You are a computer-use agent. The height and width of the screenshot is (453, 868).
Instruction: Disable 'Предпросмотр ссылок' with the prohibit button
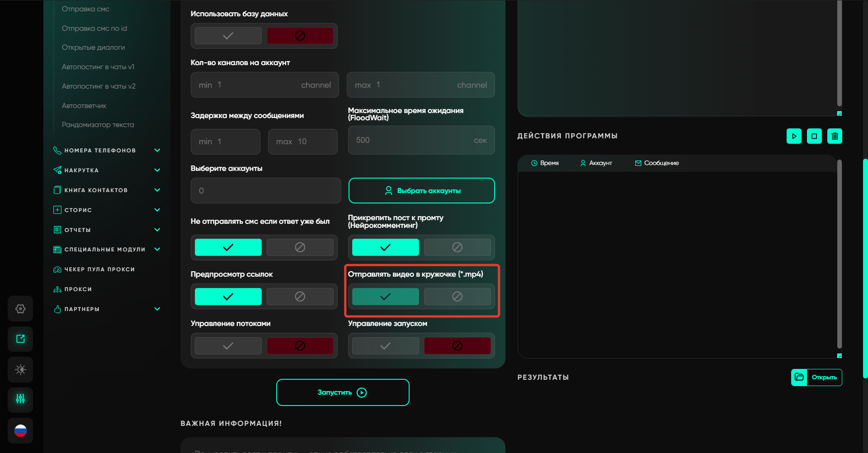coord(300,297)
